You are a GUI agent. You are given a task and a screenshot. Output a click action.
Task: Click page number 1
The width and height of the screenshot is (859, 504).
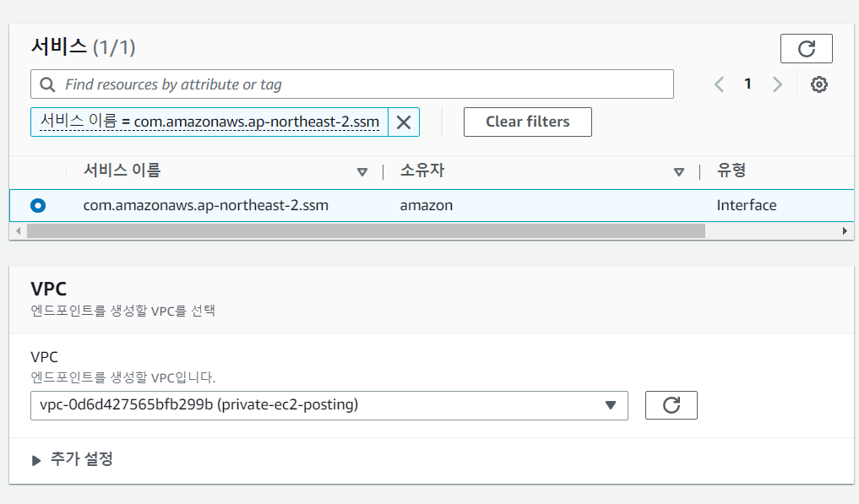coord(748,84)
